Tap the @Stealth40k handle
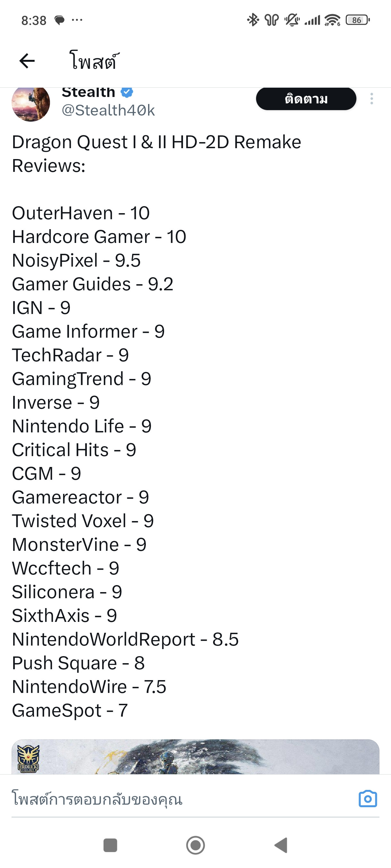This screenshot has height=868, width=391. (108, 110)
